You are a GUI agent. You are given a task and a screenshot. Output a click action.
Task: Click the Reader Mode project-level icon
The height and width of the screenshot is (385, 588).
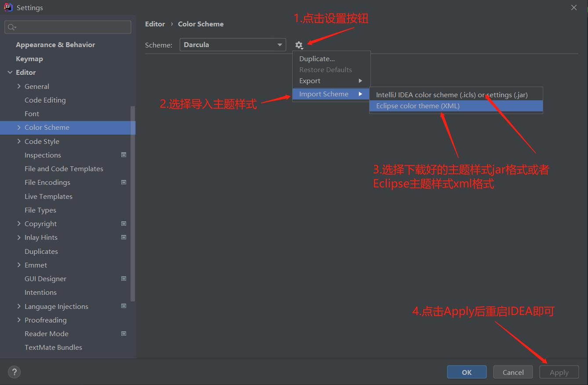coord(123,334)
